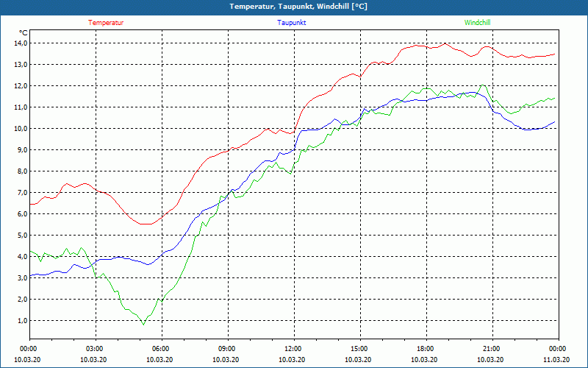Click the 15:00 time label

click(x=360, y=349)
